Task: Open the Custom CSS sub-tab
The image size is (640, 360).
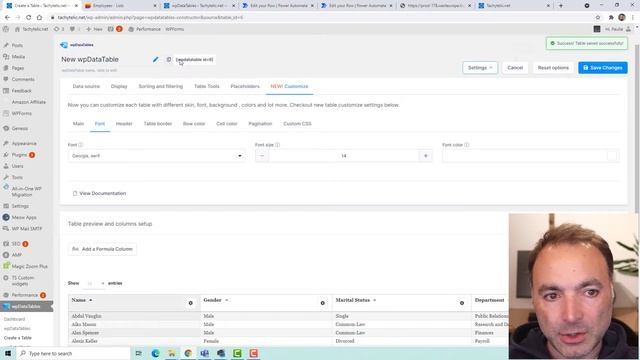Action: [297, 124]
